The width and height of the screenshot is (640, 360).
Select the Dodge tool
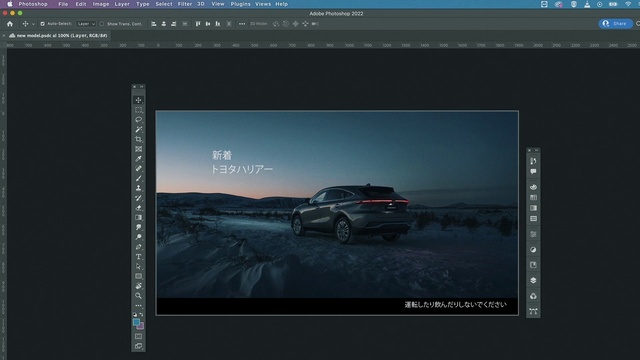click(138, 237)
